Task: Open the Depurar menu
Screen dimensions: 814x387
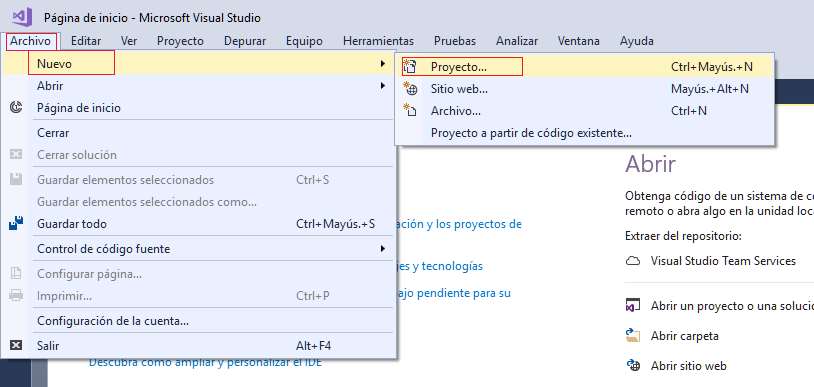Action: point(245,41)
